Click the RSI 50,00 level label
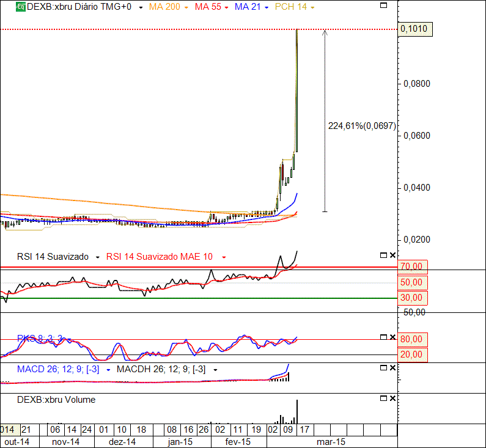The width and height of the screenshot is (486, 448). [412, 282]
